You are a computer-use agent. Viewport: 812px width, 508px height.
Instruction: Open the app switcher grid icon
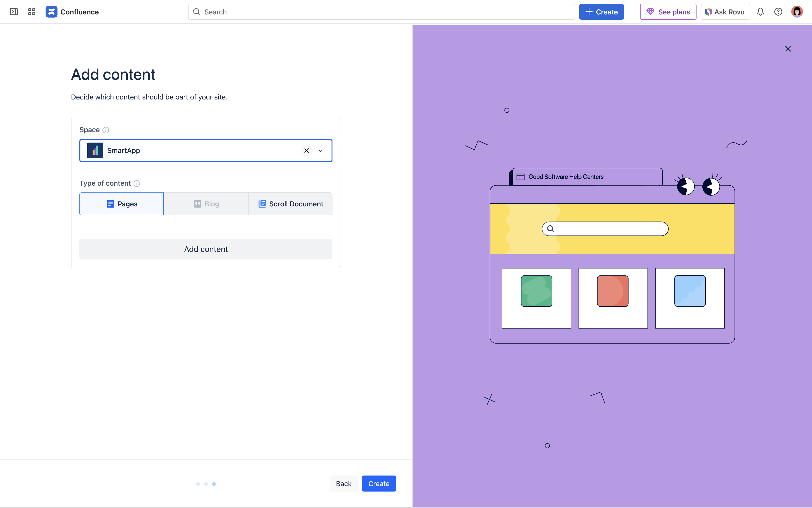tap(32, 12)
